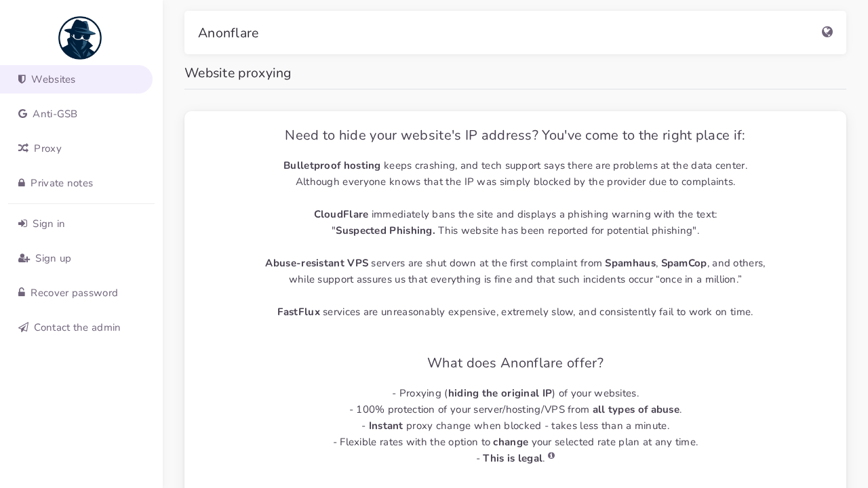
Task: Click the shuffle icon next to Proxy
Action: (22, 148)
